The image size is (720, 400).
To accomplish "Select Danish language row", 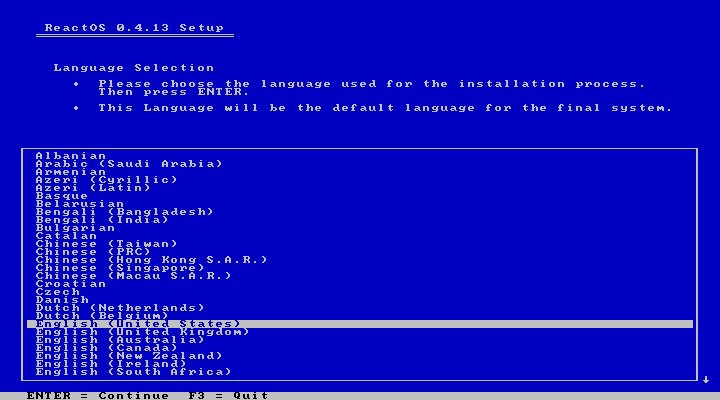I will tap(62, 300).
